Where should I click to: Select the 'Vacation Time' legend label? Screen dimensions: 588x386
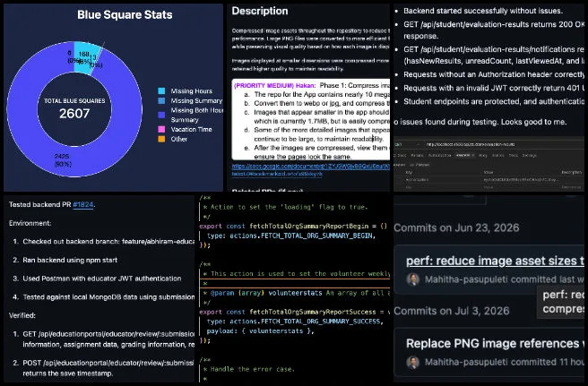(191, 129)
